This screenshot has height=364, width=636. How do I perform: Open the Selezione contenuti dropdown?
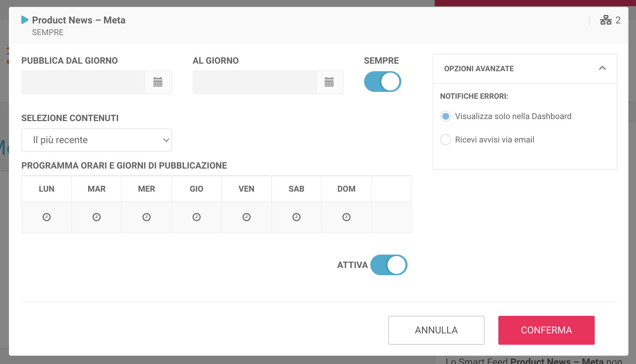tap(97, 140)
